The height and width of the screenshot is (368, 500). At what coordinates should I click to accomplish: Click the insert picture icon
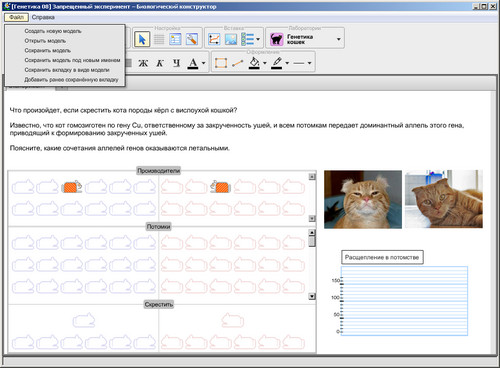(x=231, y=39)
